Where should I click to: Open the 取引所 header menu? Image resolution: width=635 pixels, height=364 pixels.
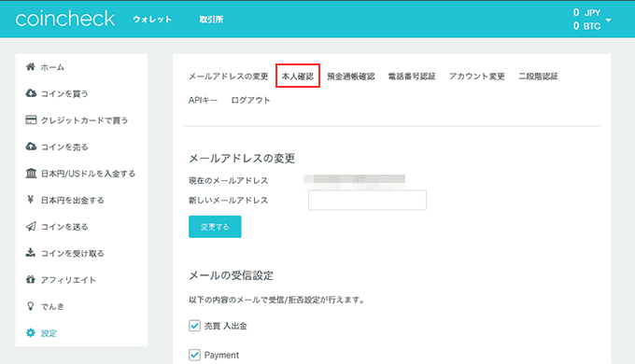[x=211, y=20]
